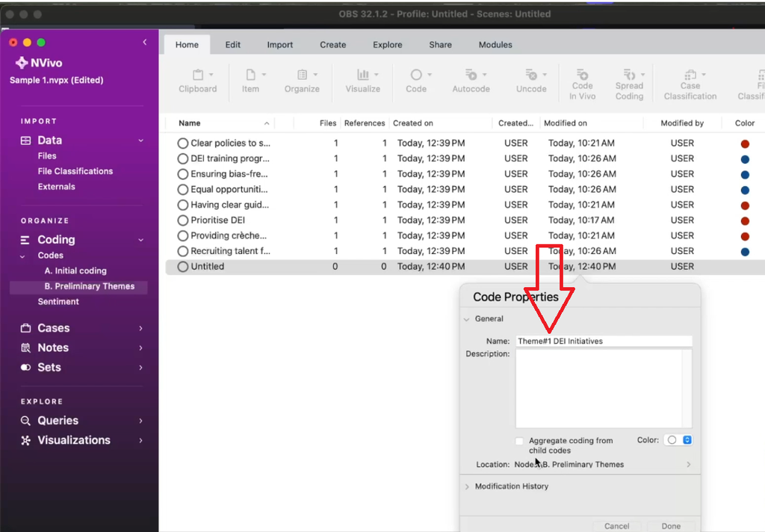
Task: Open File Classifications in sidebar
Action: click(x=75, y=171)
